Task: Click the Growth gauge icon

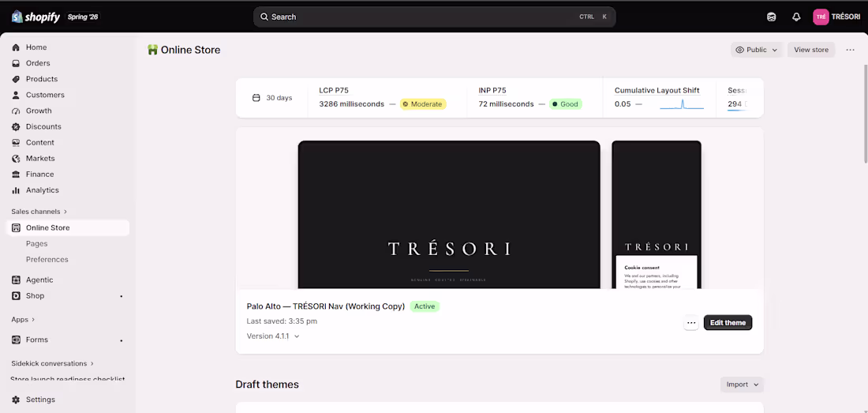Action: pos(16,111)
